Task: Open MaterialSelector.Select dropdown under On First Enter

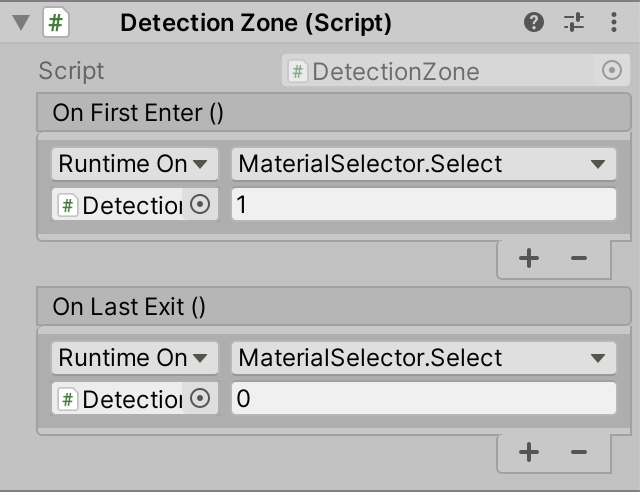Action: point(423,164)
